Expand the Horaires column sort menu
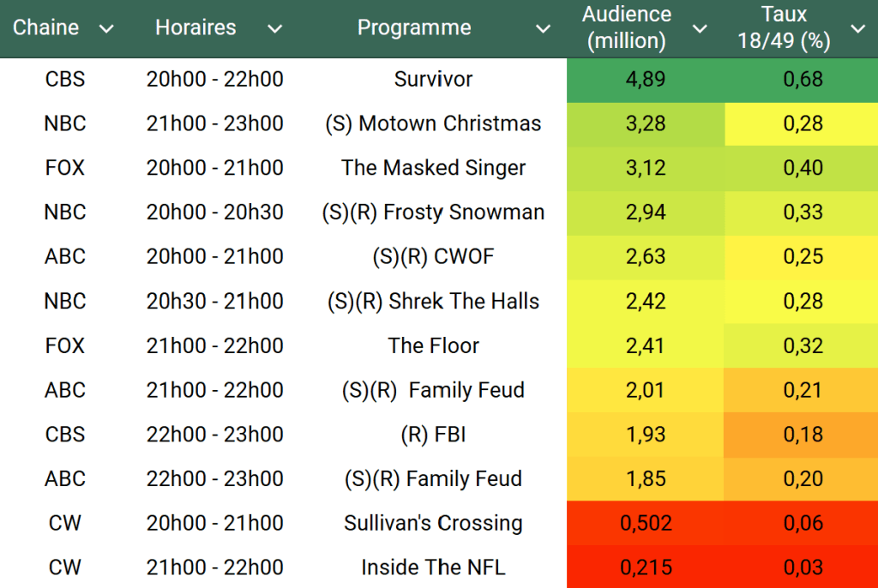Screen dimensions: 878x588 274,29
